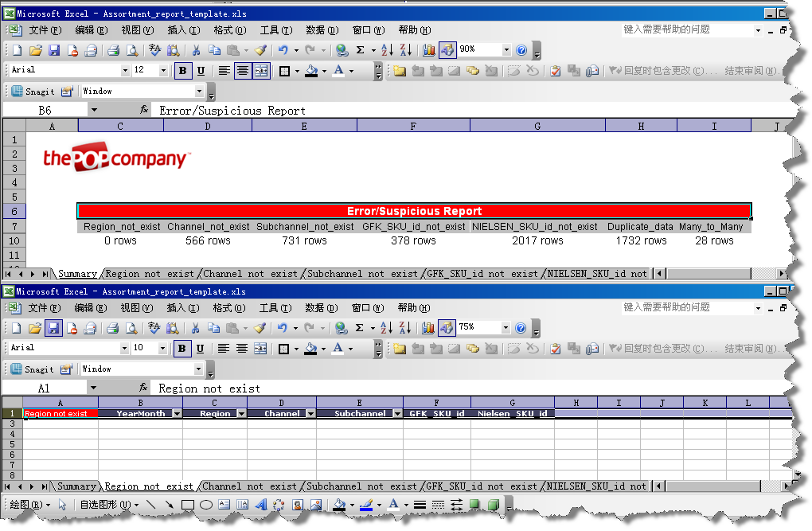Toggle Bold in the upper window toolbar

[183, 71]
